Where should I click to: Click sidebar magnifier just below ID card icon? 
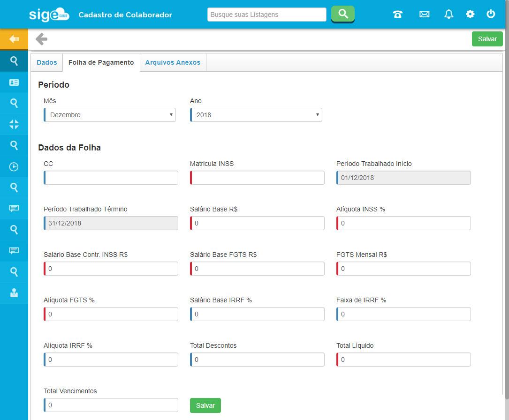click(x=14, y=103)
